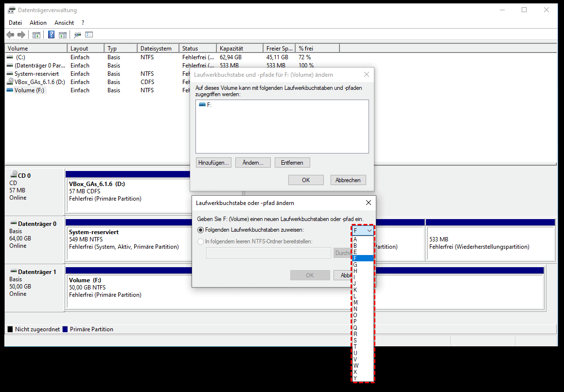
Task: Choose letter Y from the dropdown list
Action: click(x=363, y=378)
